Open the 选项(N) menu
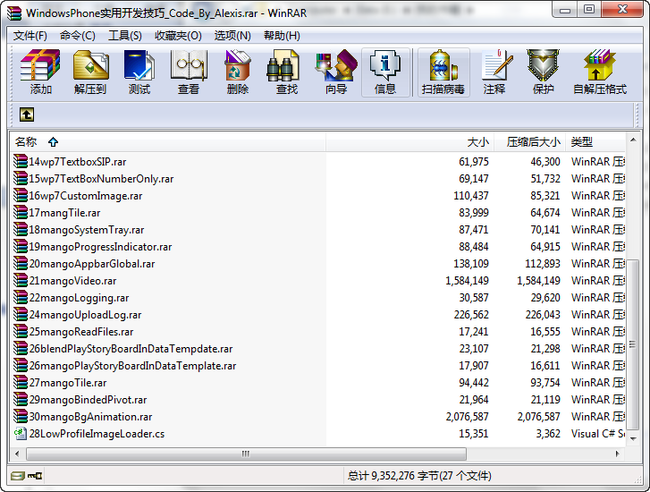 pyautogui.click(x=232, y=36)
